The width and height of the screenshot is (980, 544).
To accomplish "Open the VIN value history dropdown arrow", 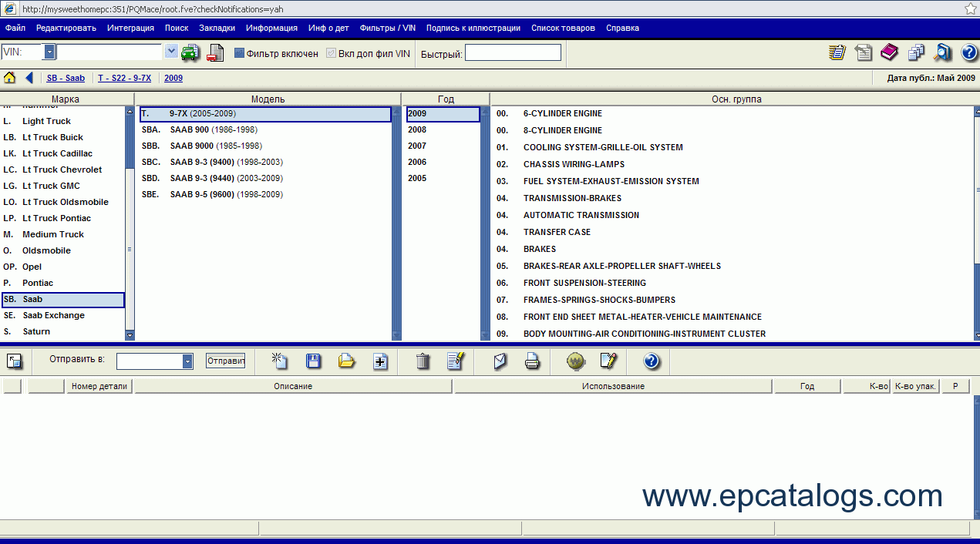I will [x=171, y=52].
